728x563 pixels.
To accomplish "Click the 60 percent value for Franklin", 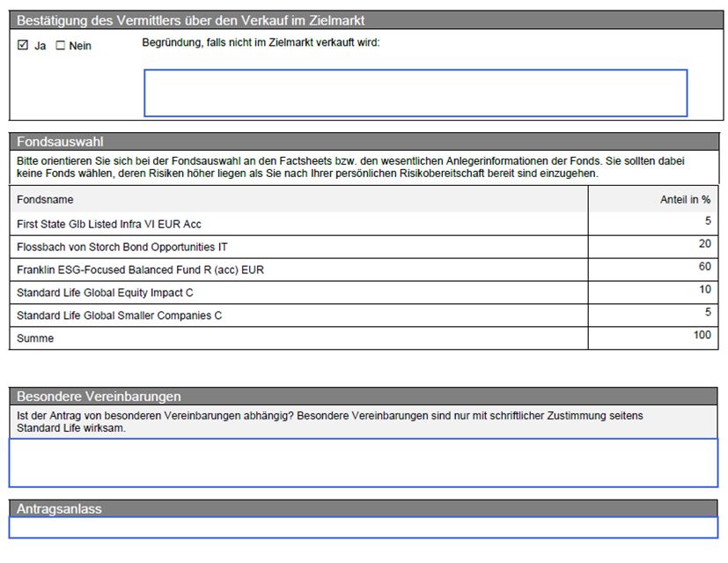I will (705, 266).
